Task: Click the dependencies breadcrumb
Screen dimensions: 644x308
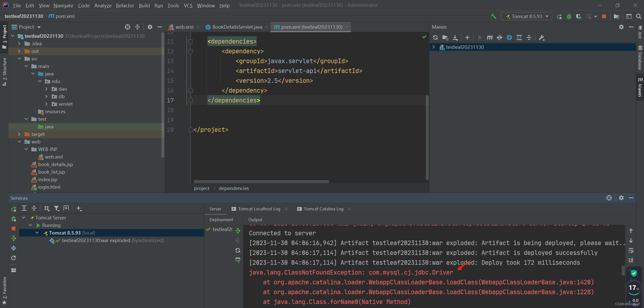Action: point(234,188)
